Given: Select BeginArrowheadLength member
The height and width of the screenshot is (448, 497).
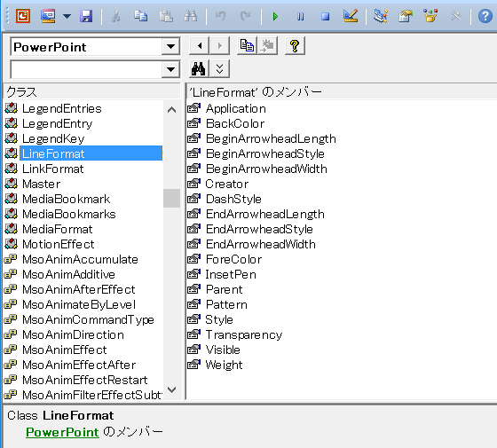Looking at the screenshot, I should click(x=271, y=138).
